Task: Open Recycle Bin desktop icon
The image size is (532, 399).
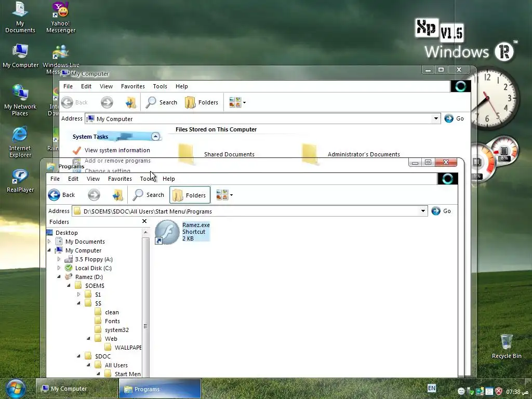Action: coord(507,346)
